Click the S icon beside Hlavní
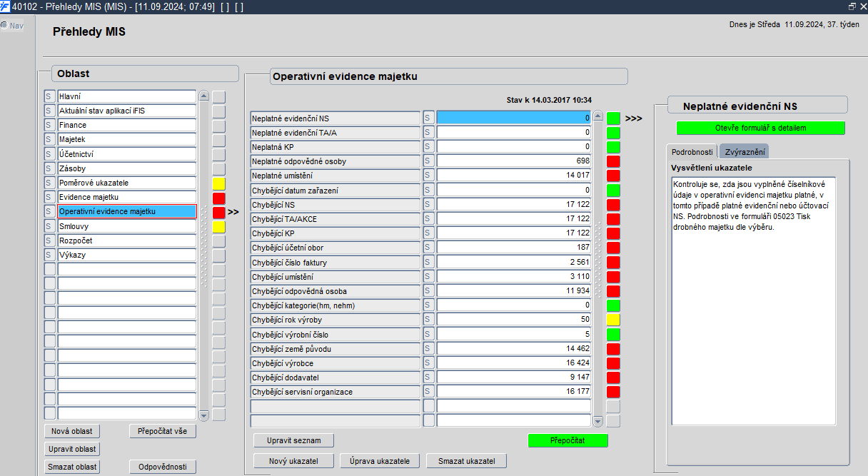The height and width of the screenshot is (476, 868). point(49,96)
